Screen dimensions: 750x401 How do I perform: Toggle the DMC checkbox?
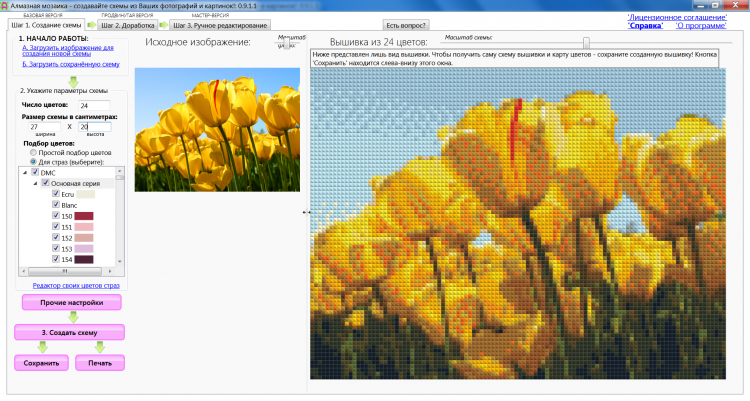(35, 172)
